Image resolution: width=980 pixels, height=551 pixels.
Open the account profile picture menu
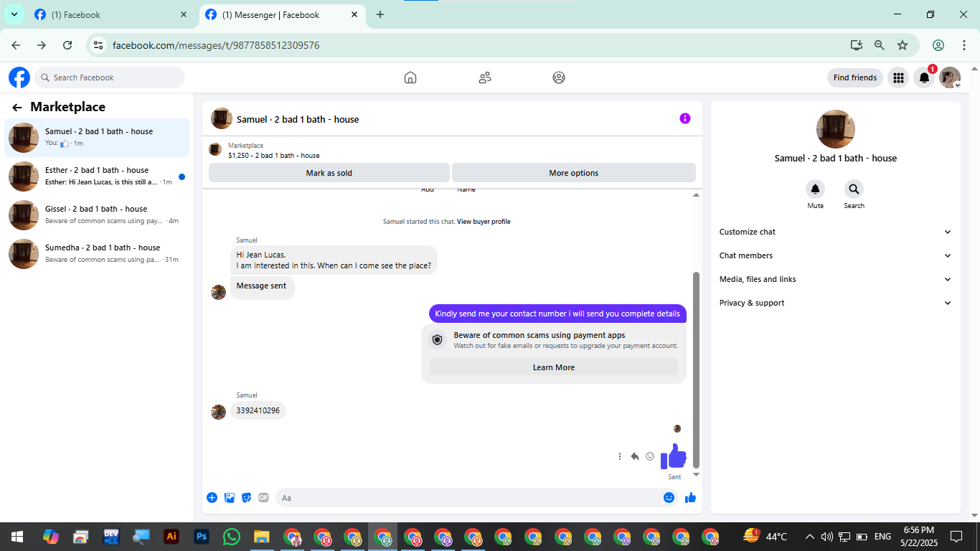pos(950,77)
